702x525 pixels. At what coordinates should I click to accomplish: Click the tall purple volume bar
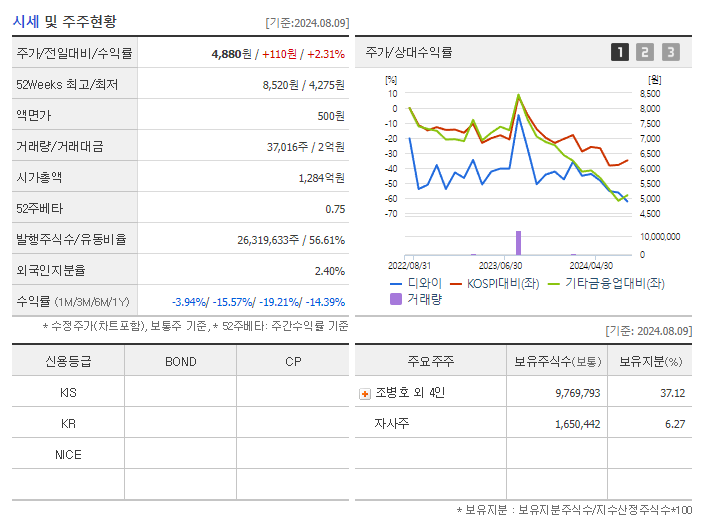[518, 243]
